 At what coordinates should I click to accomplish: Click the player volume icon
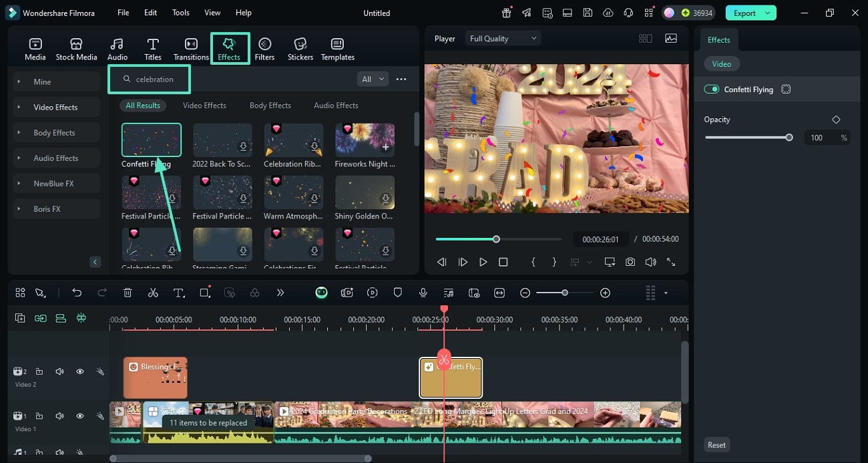click(650, 263)
